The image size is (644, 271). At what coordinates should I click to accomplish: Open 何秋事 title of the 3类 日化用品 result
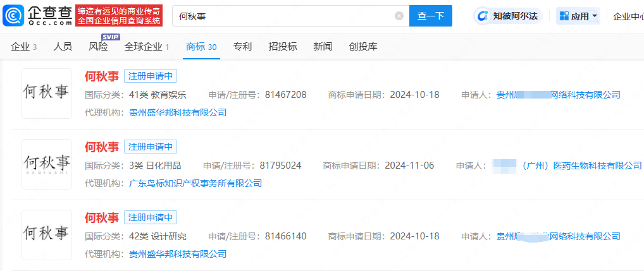pyautogui.click(x=102, y=147)
